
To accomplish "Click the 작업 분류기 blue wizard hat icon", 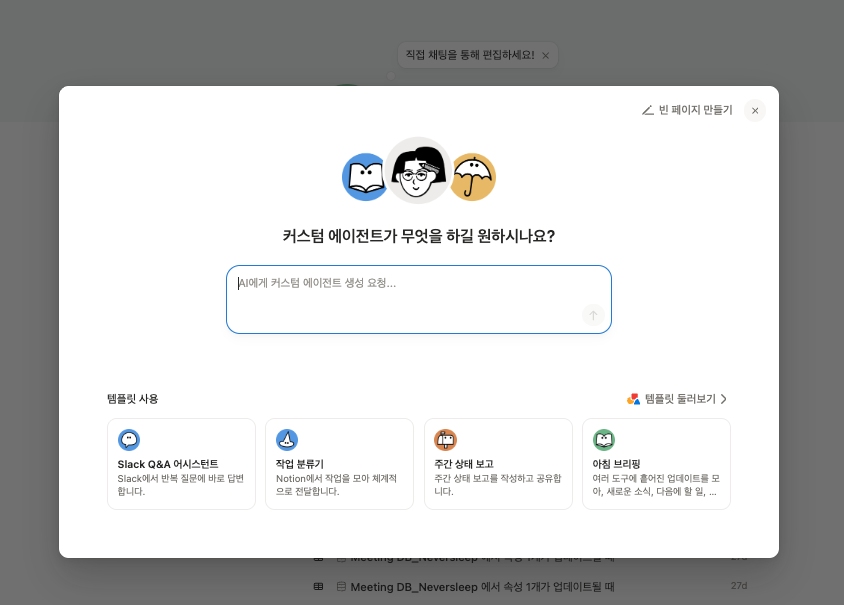I will click(285, 438).
